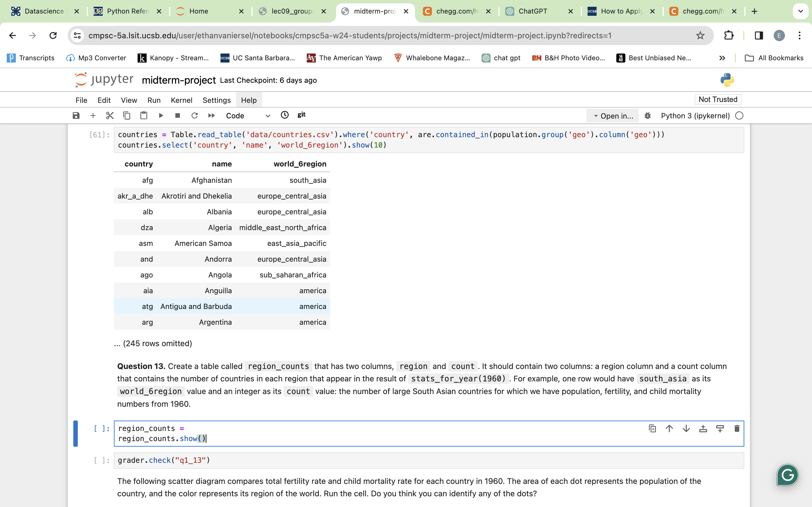Delete the region_counts cell with the trash icon
The width and height of the screenshot is (812, 507).
737,428
